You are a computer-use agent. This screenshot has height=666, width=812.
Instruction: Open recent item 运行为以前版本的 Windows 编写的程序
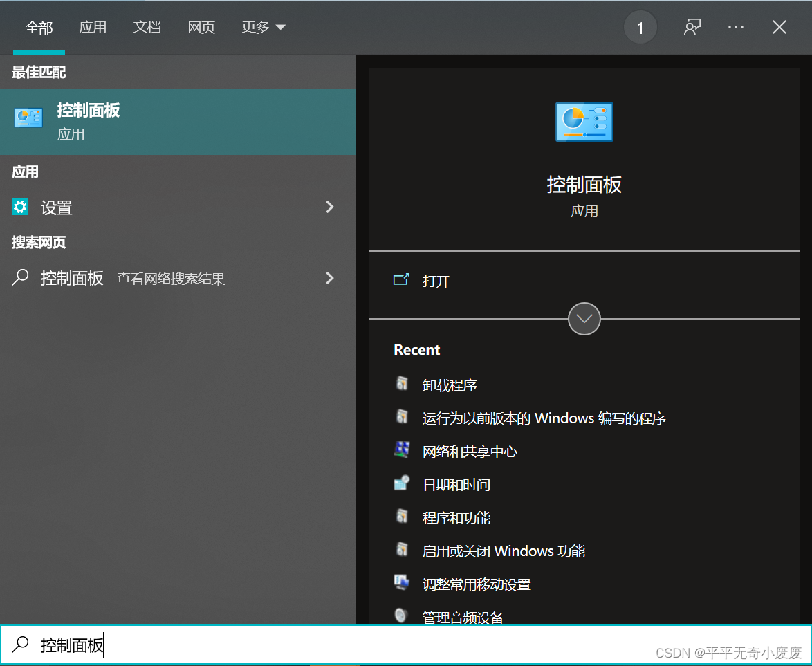pyautogui.click(x=544, y=418)
